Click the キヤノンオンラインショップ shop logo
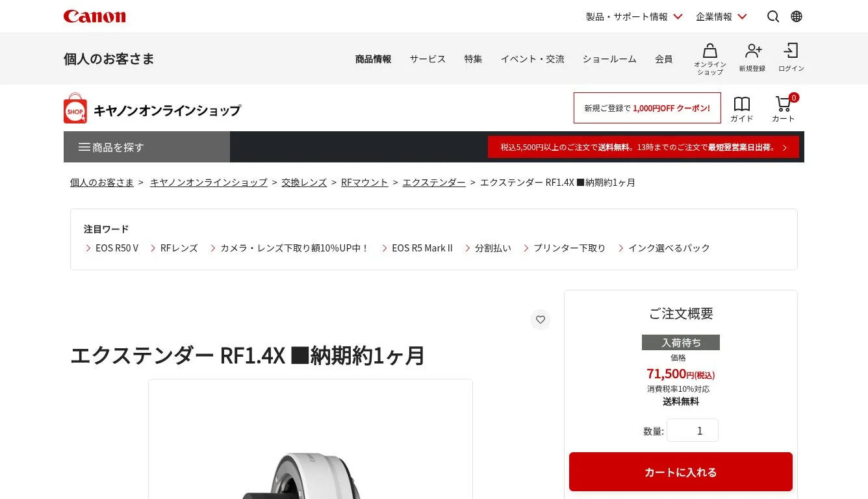Image resolution: width=868 pixels, height=499 pixels. 153,109
